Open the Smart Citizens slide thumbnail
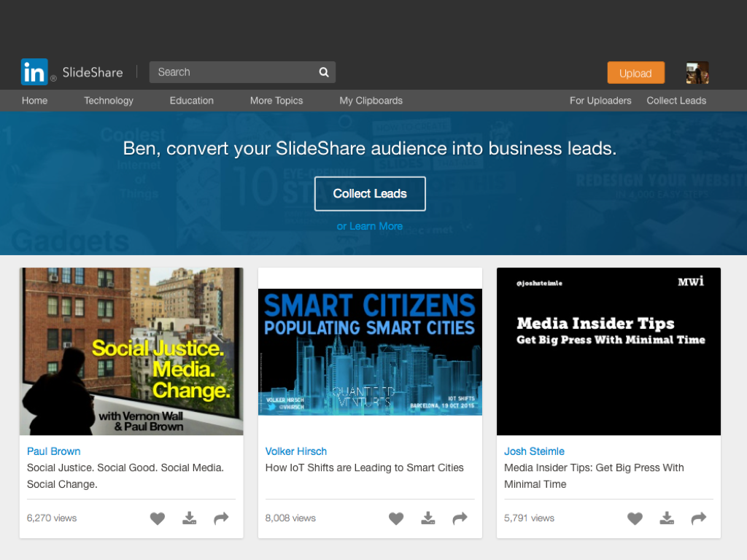 tap(370, 351)
